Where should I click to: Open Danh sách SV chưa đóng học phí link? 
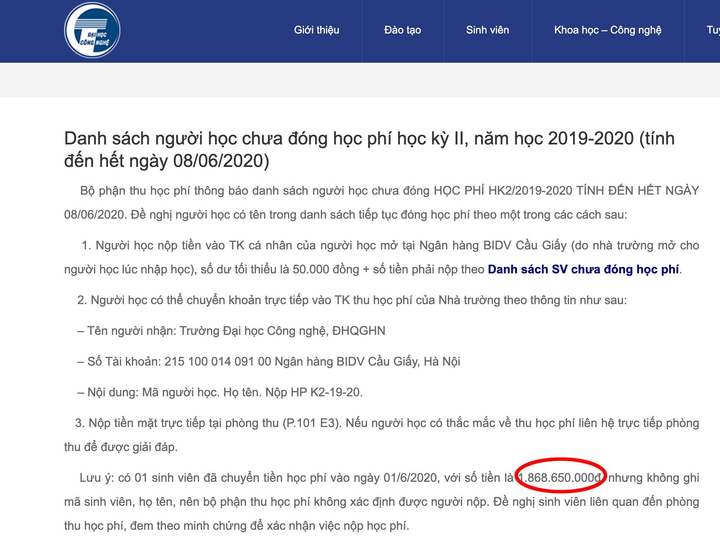583,269
